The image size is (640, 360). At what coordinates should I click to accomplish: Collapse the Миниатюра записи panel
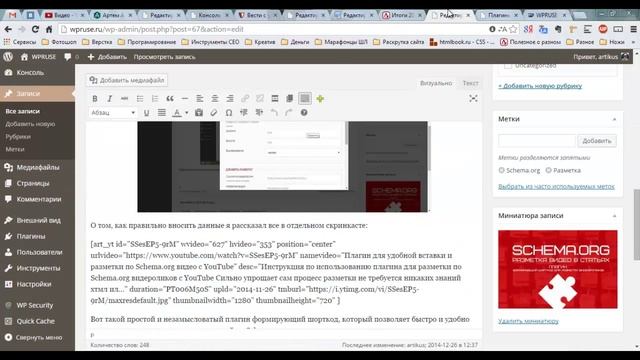pyautogui.click(x=614, y=216)
